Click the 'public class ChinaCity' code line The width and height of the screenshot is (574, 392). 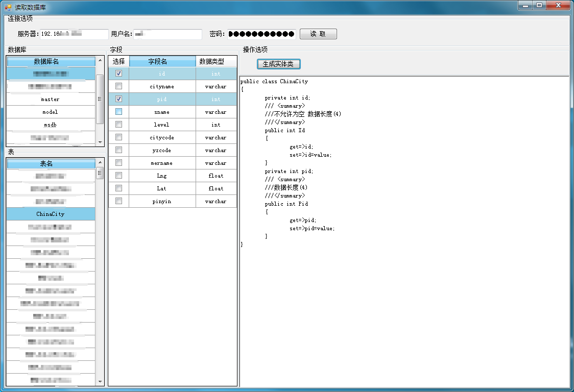tap(274, 81)
